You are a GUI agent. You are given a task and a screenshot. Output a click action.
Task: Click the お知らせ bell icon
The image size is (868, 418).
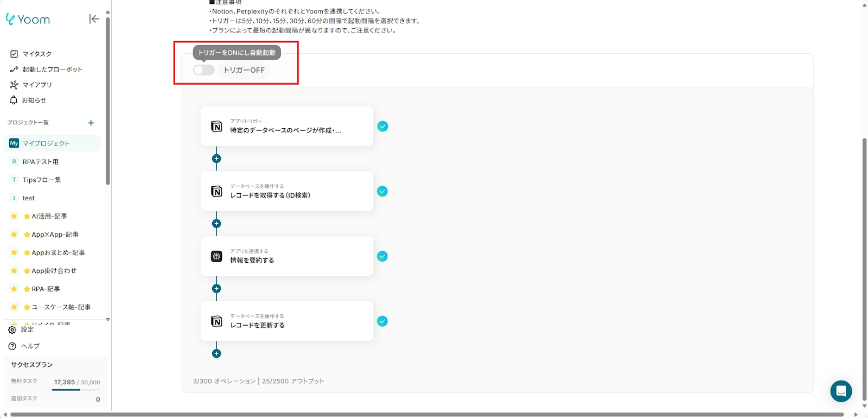(14, 100)
